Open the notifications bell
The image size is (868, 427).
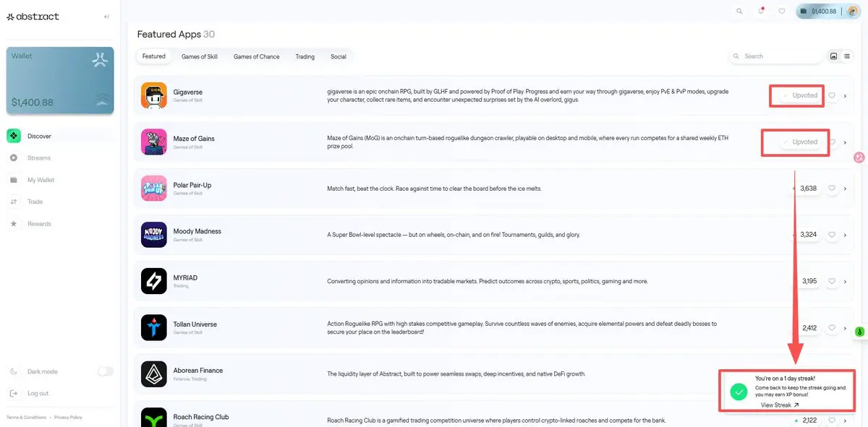point(761,11)
